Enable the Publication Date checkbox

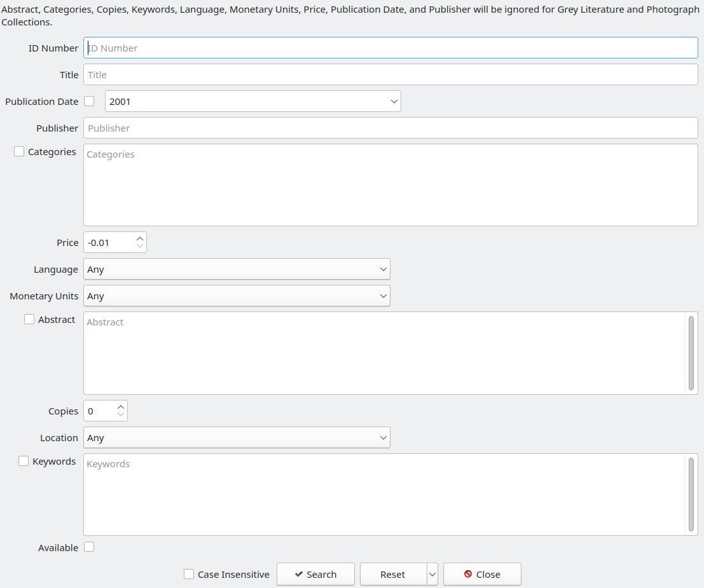pos(89,101)
